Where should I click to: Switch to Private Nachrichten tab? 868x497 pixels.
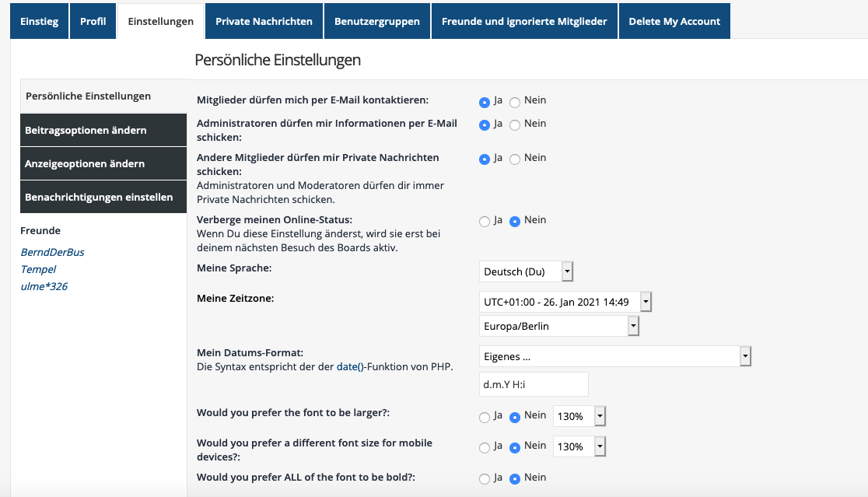(x=264, y=21)
